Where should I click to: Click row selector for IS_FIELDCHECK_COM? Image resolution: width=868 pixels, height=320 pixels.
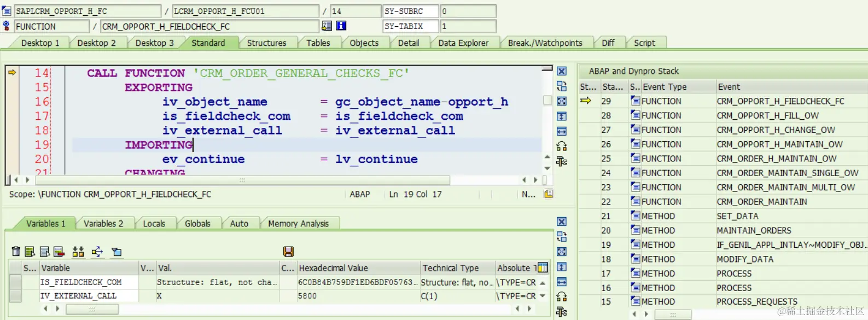[x=15, y=282]
